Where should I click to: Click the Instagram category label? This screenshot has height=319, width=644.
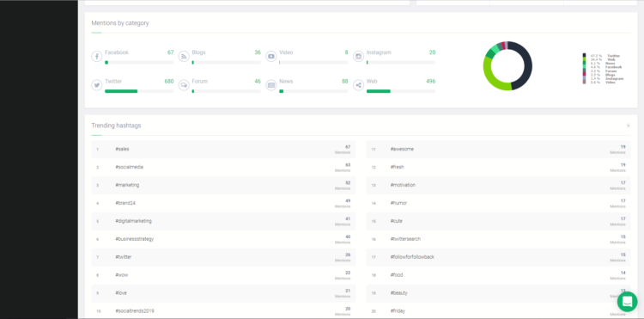379,52
